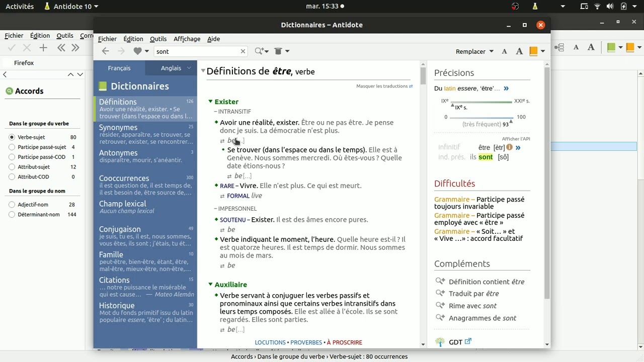Click the PROVERBES link
Viewport: 644px width, 362px height.
(x=306, y=342)
